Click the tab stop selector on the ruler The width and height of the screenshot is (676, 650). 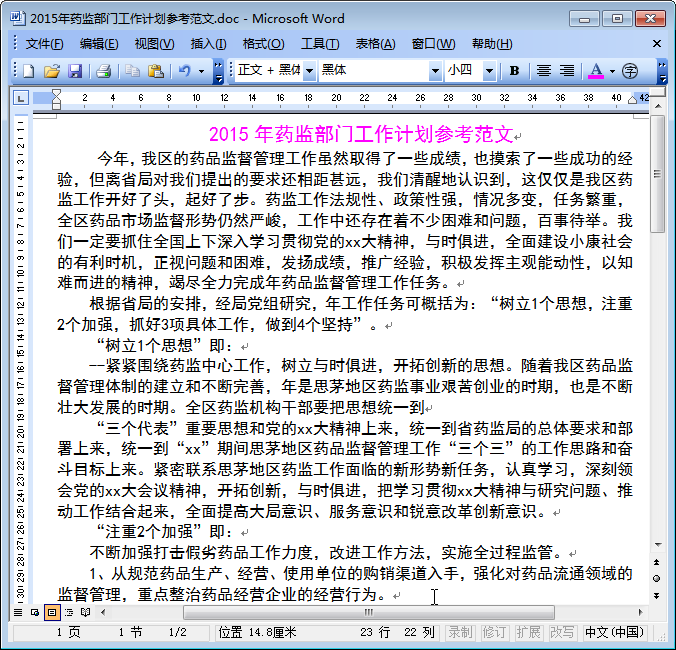[x=21, y=98]
